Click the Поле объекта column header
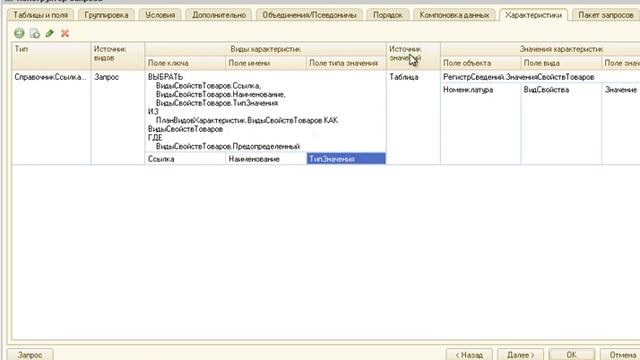The width and height of the screenshot is (640, 360). click(x=480, y=63)
